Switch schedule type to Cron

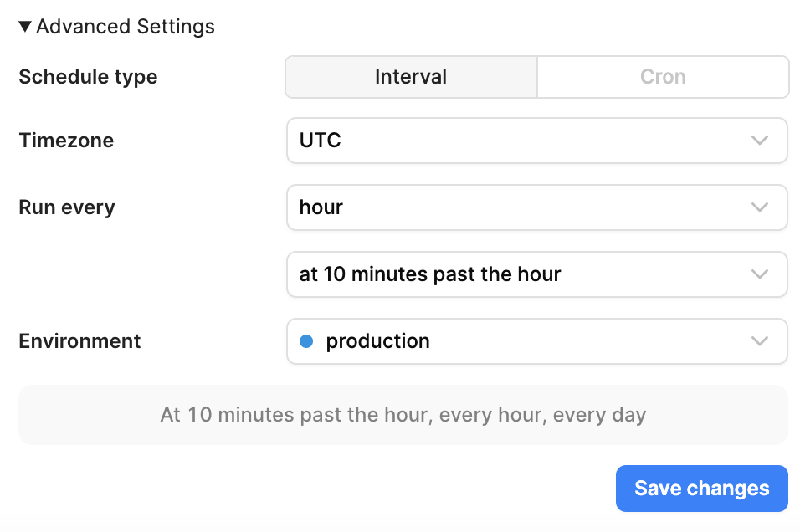click(663, 77)
